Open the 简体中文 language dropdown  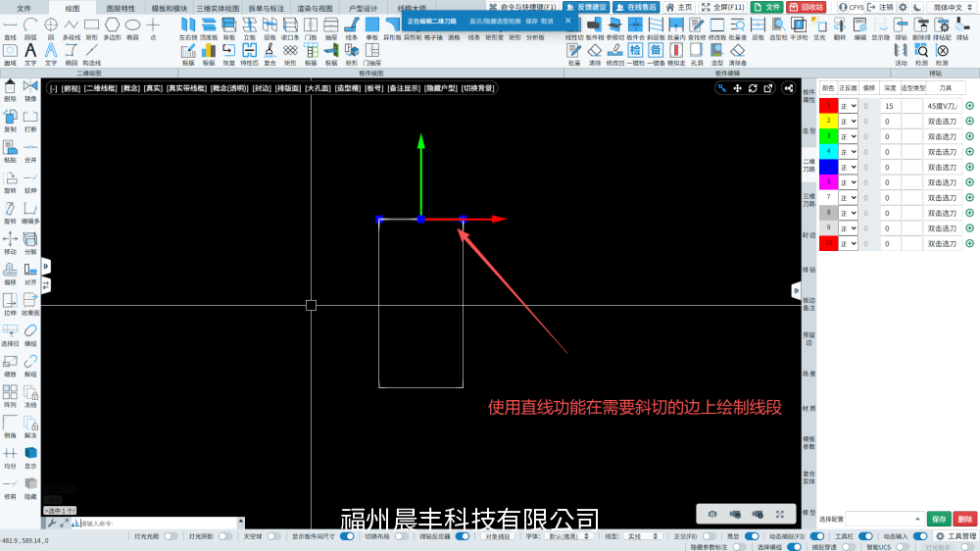[x=952, y=7]
